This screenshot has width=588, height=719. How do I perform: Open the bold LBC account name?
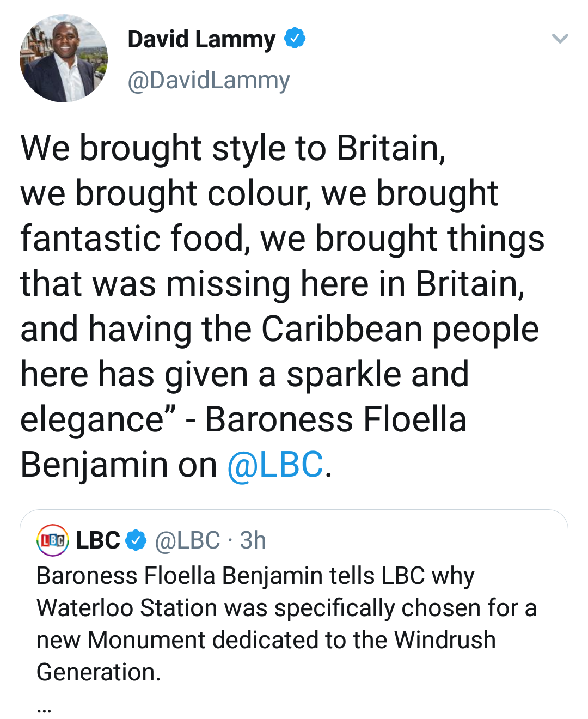pyautogui.click(x=98, y=540)
